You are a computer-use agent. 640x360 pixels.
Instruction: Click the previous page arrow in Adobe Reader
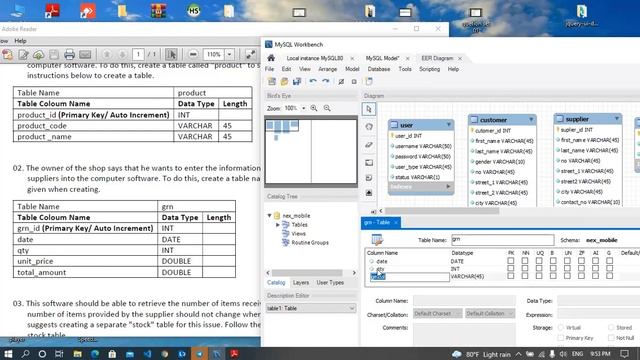pyautogui.click(x=107, y=54)
